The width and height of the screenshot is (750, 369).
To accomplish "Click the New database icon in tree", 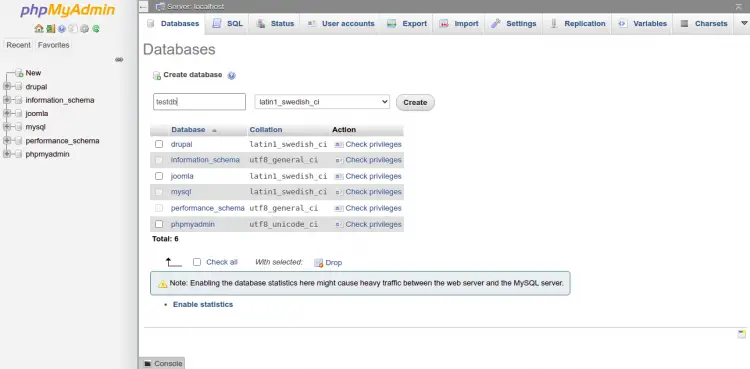I will pos(19,73).
